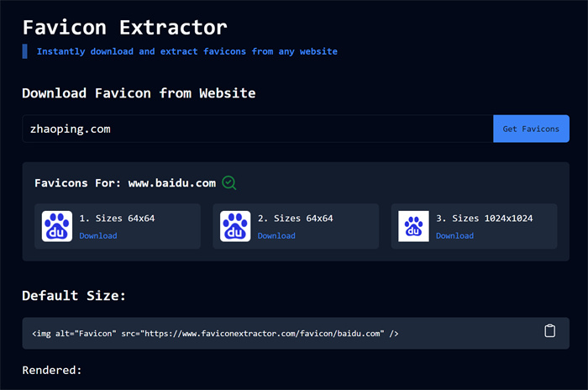Download favicon 3 sized 1024x1024
This screenshot has height=390, width=588.
(454, 235)
